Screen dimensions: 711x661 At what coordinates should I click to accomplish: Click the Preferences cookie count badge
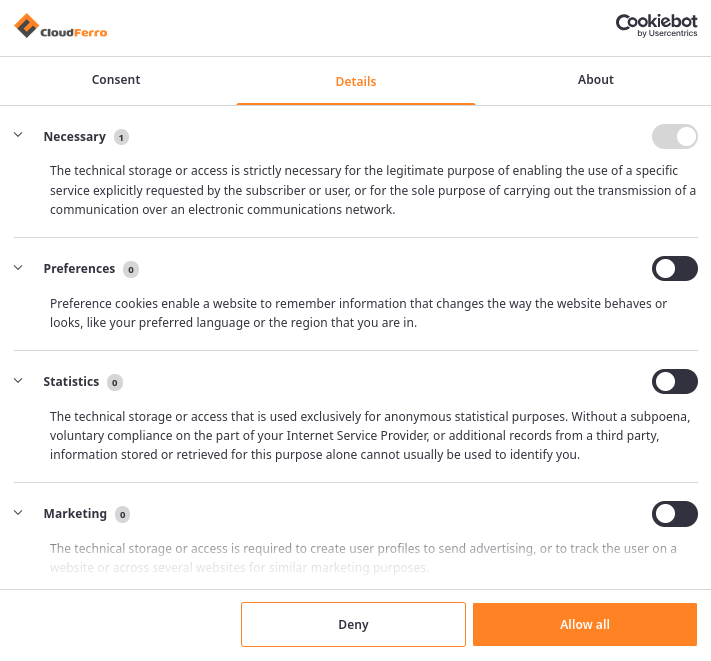(131, 269)
